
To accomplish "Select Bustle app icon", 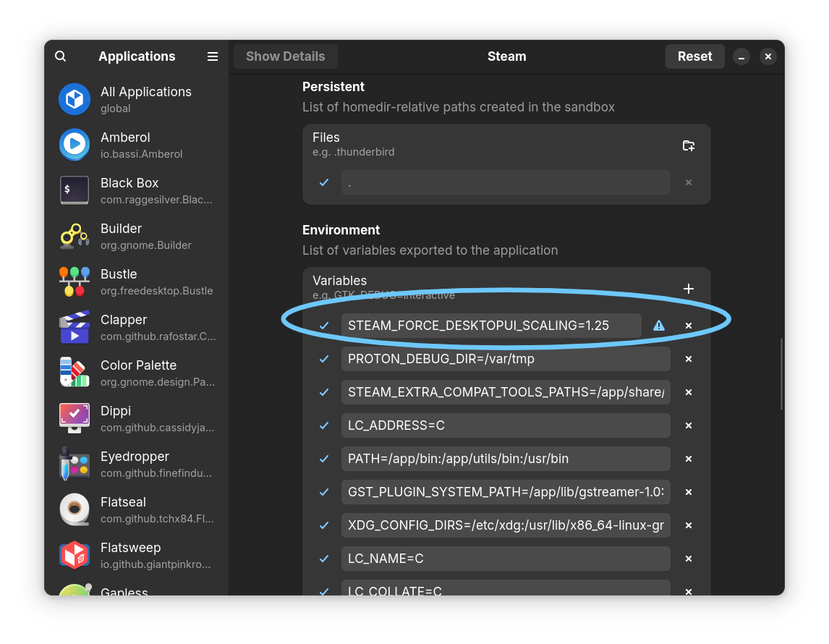I will pos(75,281).
